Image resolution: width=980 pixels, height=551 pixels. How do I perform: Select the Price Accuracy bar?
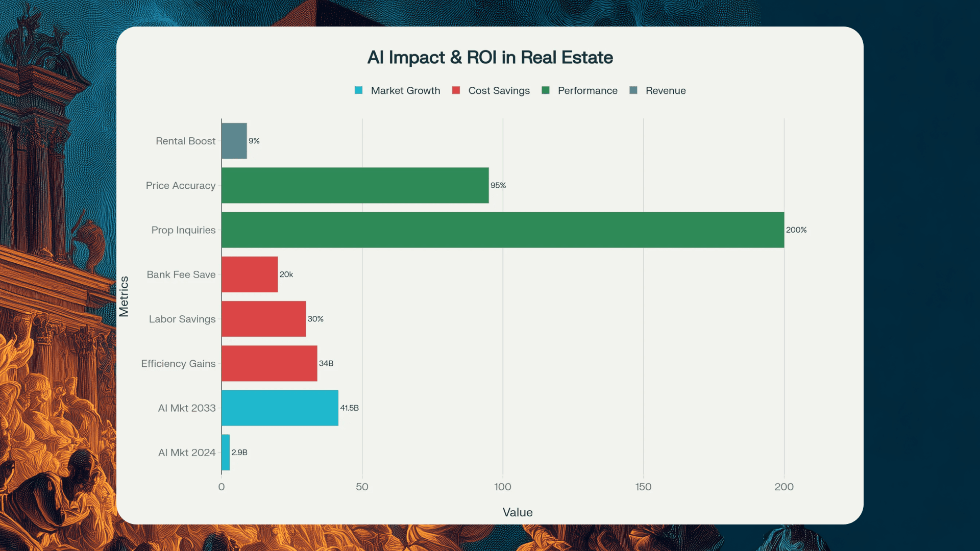point(355,185)
